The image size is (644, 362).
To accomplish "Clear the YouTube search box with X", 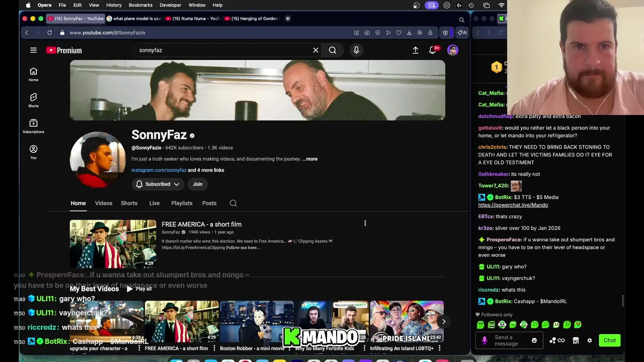I will tap(315, 50).
